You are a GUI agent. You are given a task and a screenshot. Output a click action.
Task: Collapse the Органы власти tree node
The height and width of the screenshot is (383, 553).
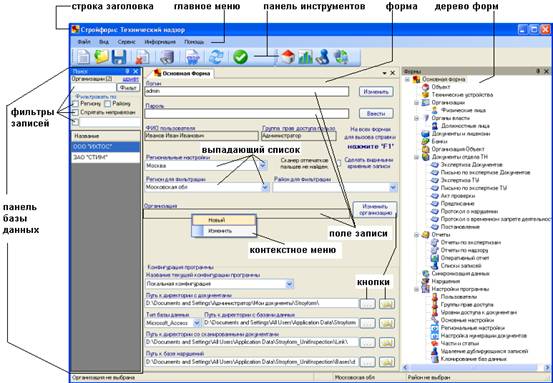click(x=417, y=118)
